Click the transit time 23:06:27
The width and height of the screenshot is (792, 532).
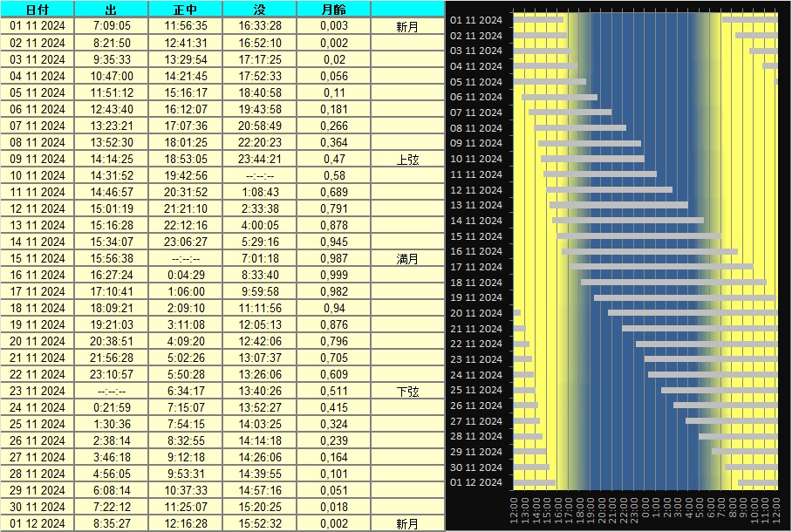pos(186,242)
